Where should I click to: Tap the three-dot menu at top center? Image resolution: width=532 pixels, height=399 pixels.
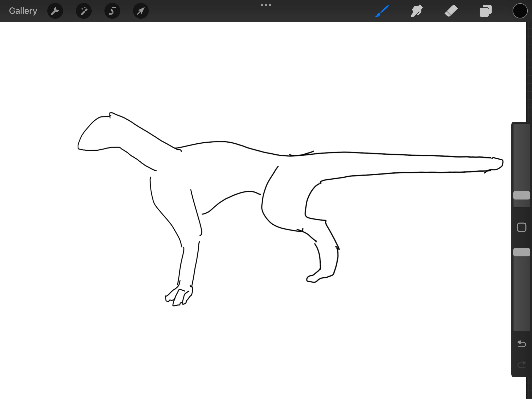[266, 5]
